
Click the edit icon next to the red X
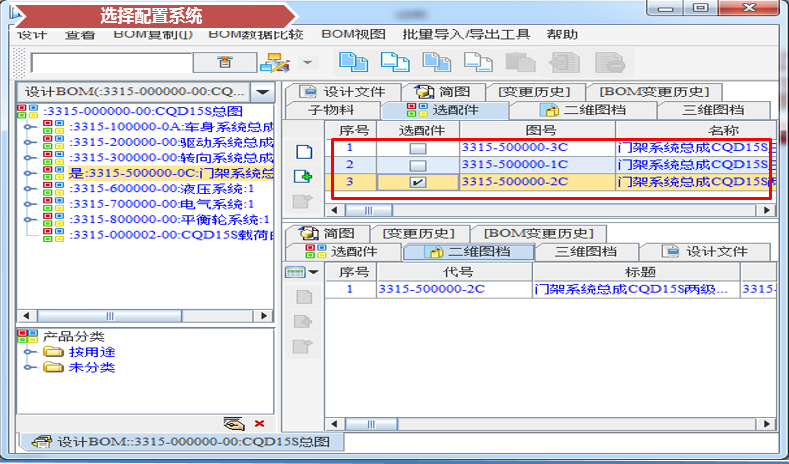pos(234,424)
